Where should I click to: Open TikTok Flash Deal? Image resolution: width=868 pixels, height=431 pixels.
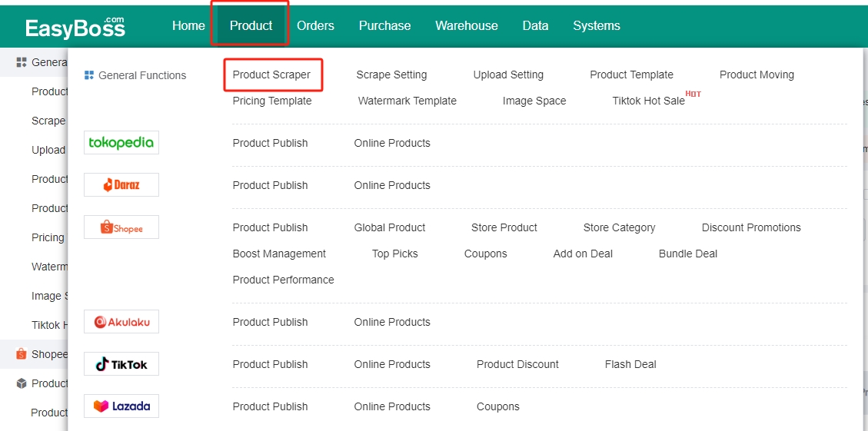[x=630, y=364]
